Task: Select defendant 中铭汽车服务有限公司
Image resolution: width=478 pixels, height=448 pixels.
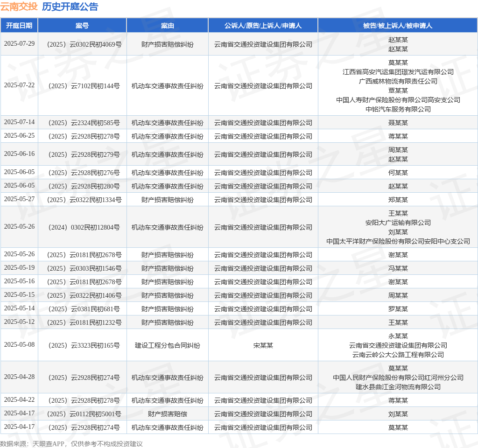Action: point(398,109)
